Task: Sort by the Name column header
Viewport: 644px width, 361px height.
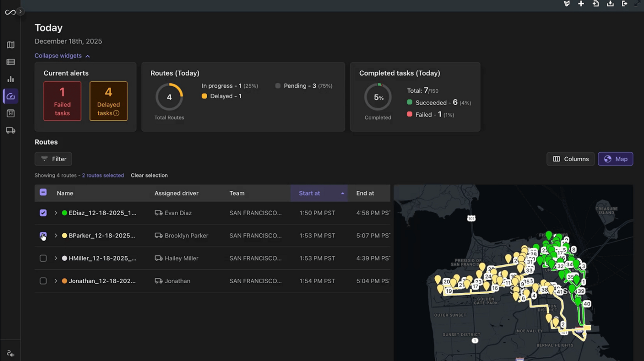Action: pos(65,193)
